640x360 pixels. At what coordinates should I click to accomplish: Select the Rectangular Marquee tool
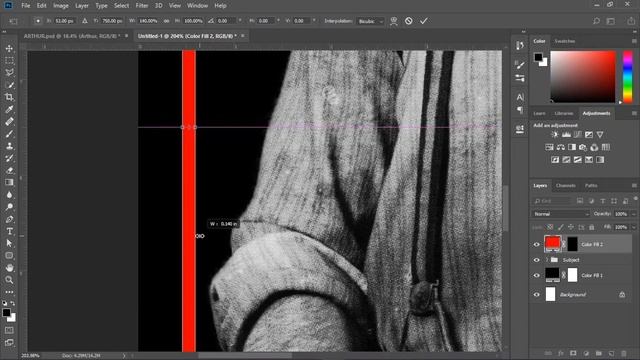tap(9, 60)
